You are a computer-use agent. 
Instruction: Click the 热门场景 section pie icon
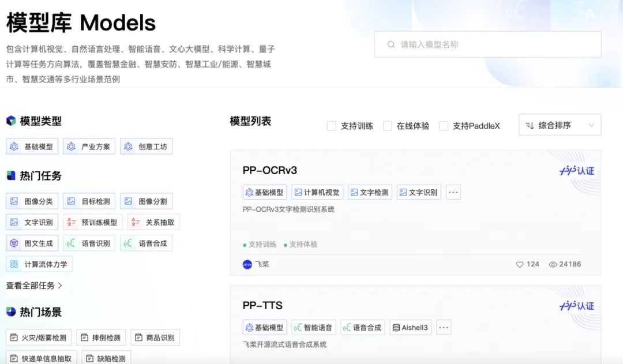pos(11,312)
